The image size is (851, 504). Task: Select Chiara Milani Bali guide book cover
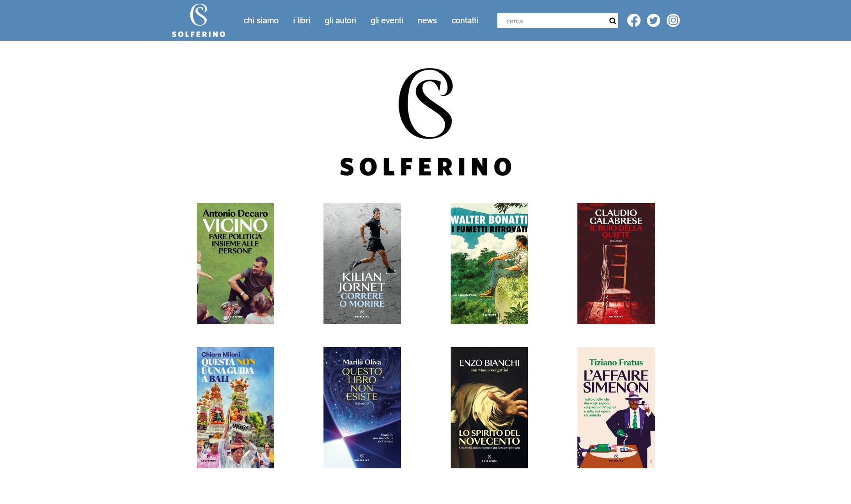pyautogui.click(x=235, y=407)
